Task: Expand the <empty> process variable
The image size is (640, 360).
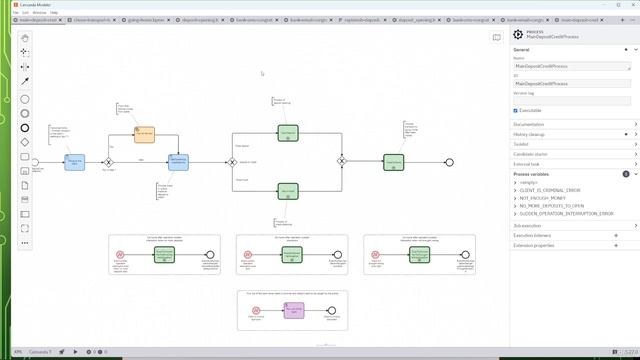Action: [515, 183]
